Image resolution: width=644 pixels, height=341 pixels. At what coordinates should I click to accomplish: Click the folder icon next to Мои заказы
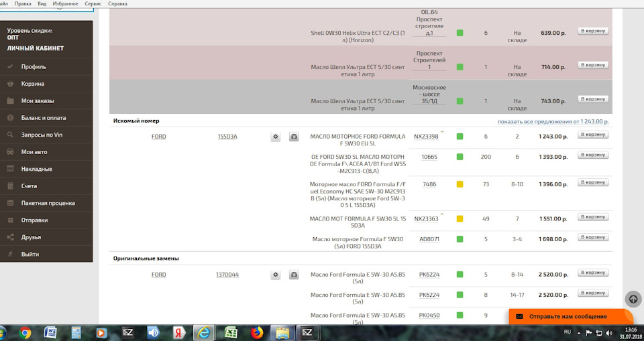click(10, 100)
